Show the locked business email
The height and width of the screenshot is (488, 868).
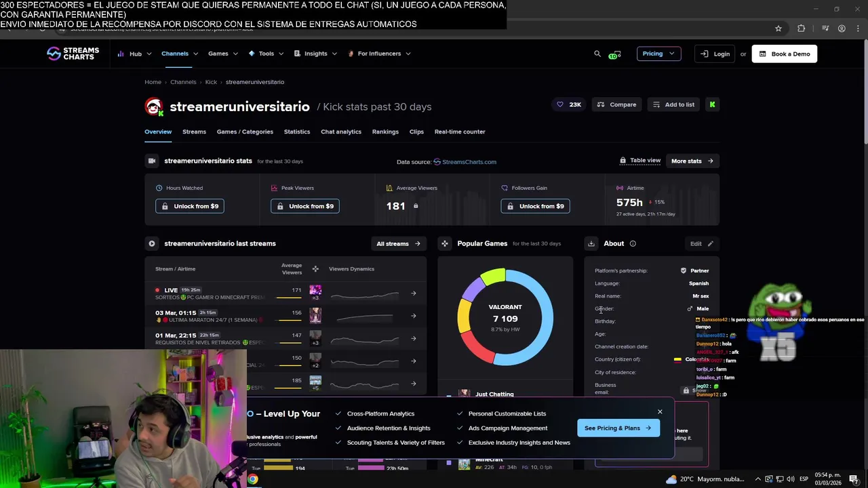[695, 390]
